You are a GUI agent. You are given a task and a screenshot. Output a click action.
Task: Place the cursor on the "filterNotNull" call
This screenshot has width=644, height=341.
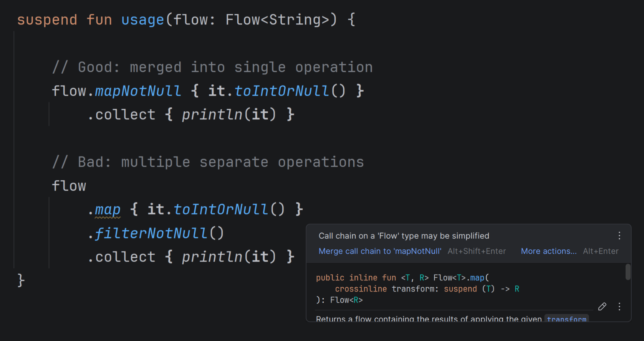pyautogui.click(x=151, y=233)
